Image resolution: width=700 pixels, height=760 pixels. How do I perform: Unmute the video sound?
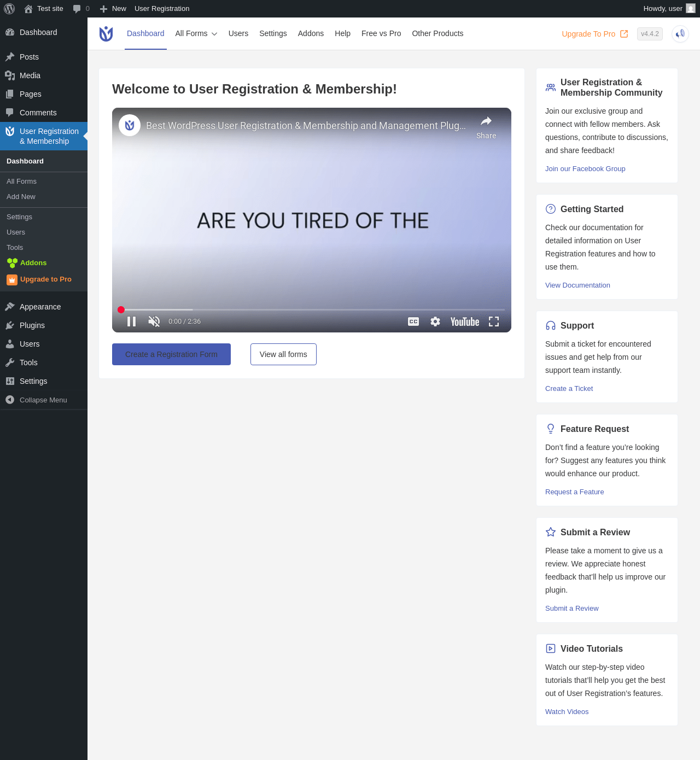[x=154, y=321]
